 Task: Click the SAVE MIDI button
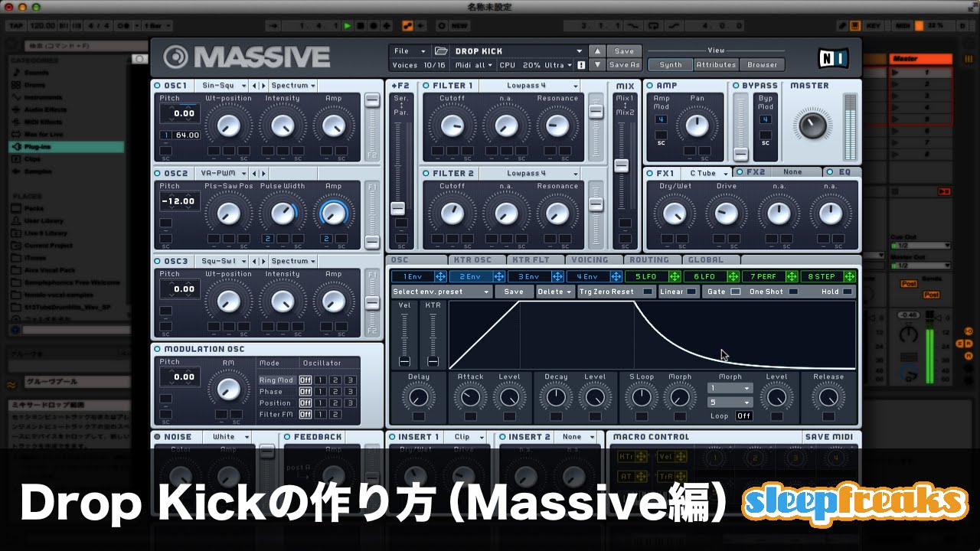(830, 437)
